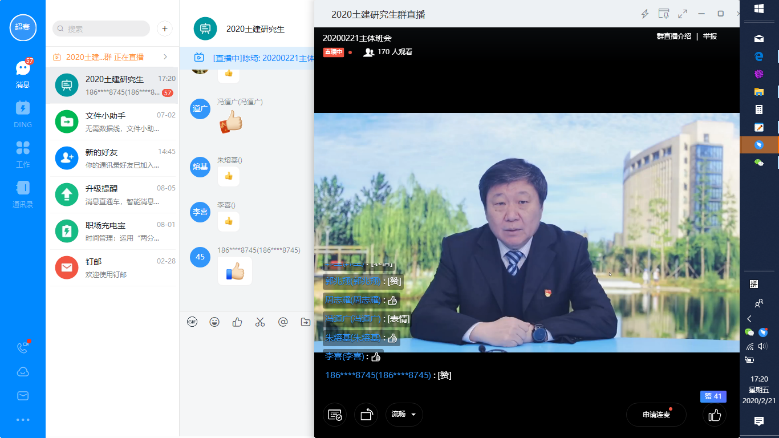Toggle fullscreen for the live window
779x438 pixels.
[683, 14]
